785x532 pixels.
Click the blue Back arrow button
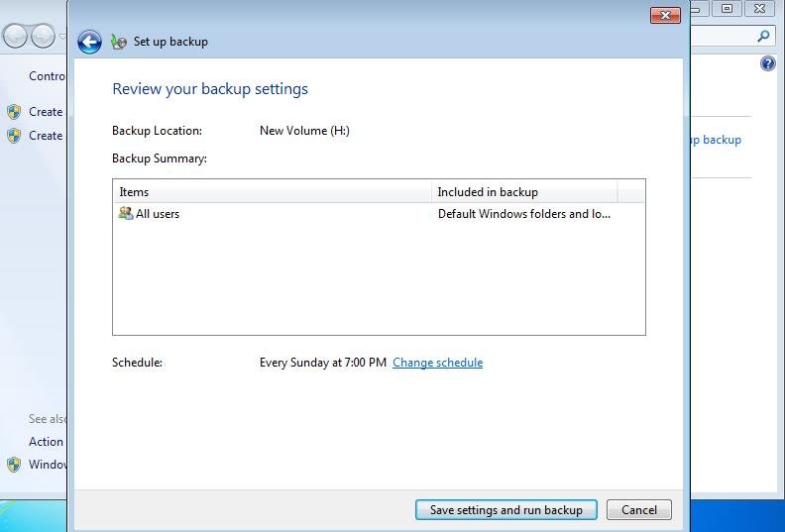(89, 42)
